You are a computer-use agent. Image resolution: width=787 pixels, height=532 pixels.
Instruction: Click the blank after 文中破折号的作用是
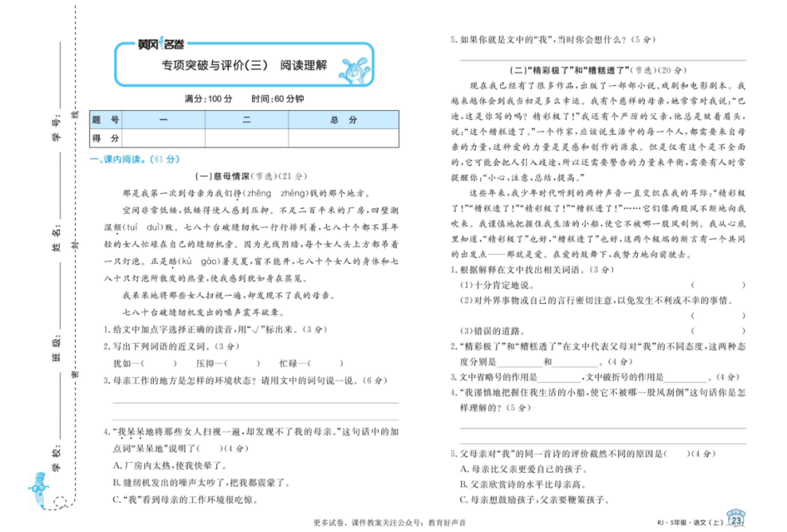(x=686, y=378)
